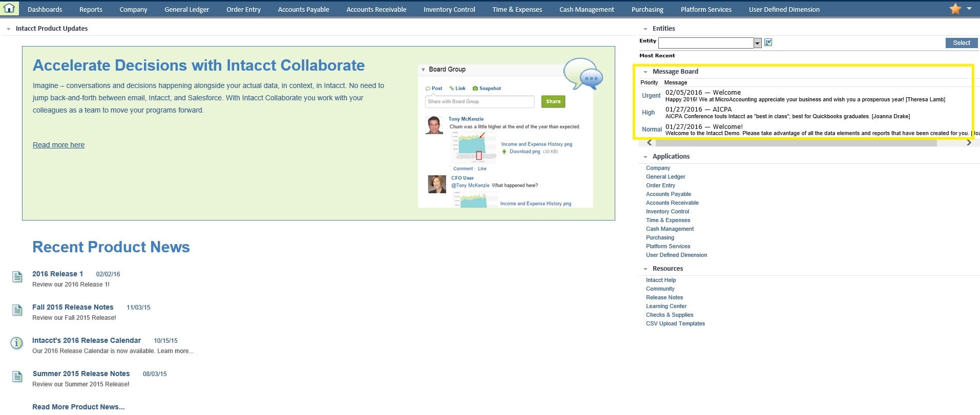Collapse the Intacct Product Updates section
This screenshot has height=415, width=980.
pyautogui.click(x=8, y=29)
